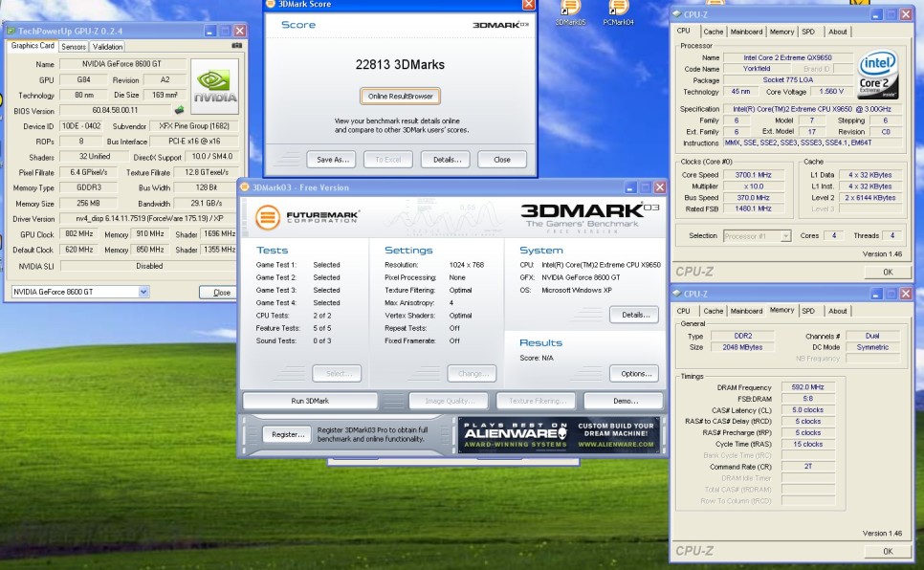Open the Processor #1 selection dropdown
924x570 pixels.
[785, 236]
